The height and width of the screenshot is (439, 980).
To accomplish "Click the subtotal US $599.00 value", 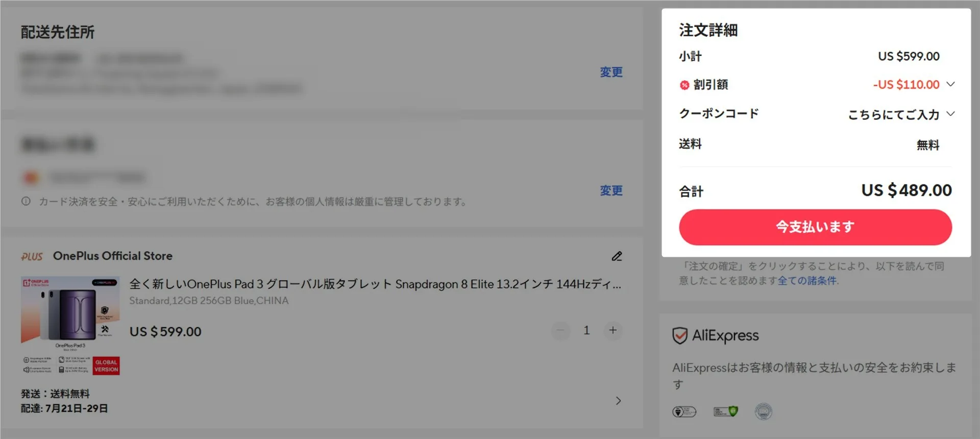I will pyautogui.click(x=909, y=56).
